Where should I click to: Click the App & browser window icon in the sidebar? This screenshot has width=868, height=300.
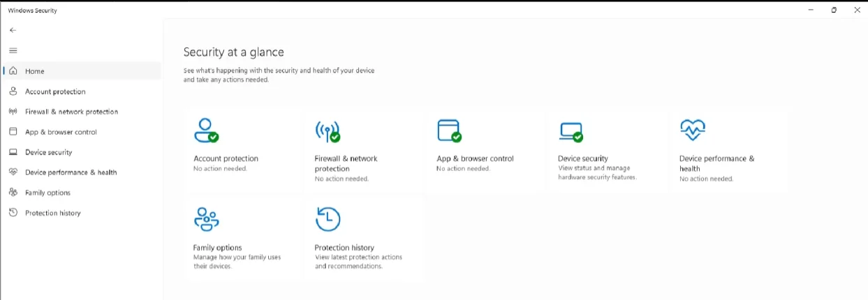coord(13,132)
